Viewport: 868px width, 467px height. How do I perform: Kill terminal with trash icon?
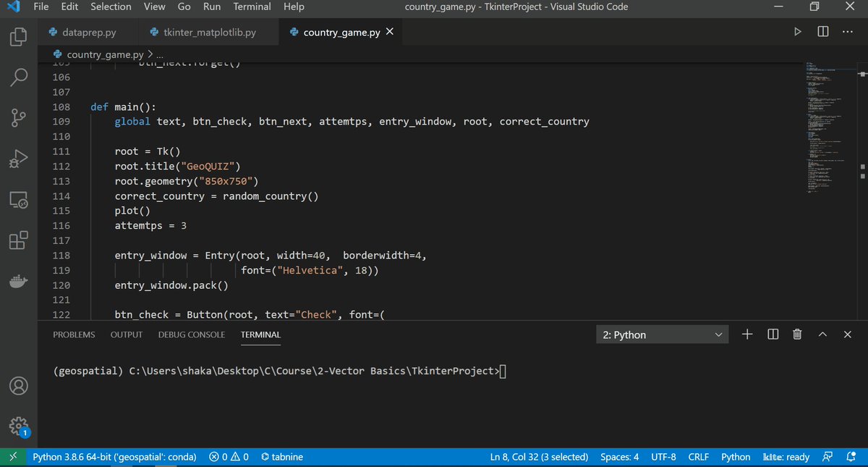(x=797, y=334)
